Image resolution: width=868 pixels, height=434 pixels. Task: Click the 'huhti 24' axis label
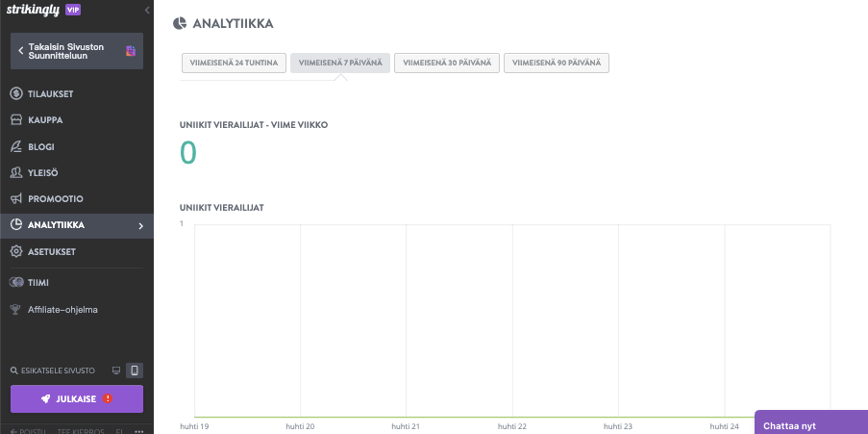(724, 427)
